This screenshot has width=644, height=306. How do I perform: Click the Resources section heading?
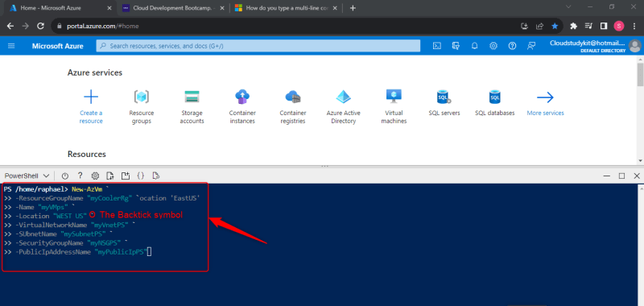(x=87, y=154)
